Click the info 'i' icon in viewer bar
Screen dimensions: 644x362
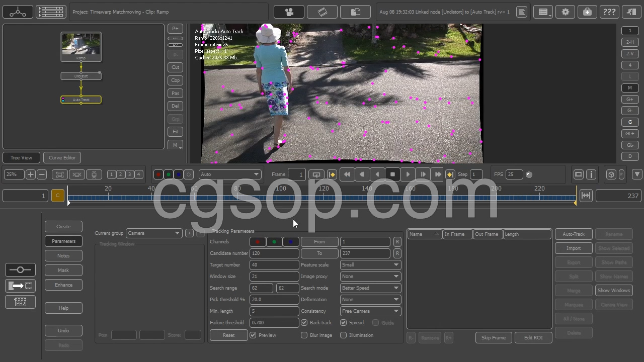click(x=591, y=174)
